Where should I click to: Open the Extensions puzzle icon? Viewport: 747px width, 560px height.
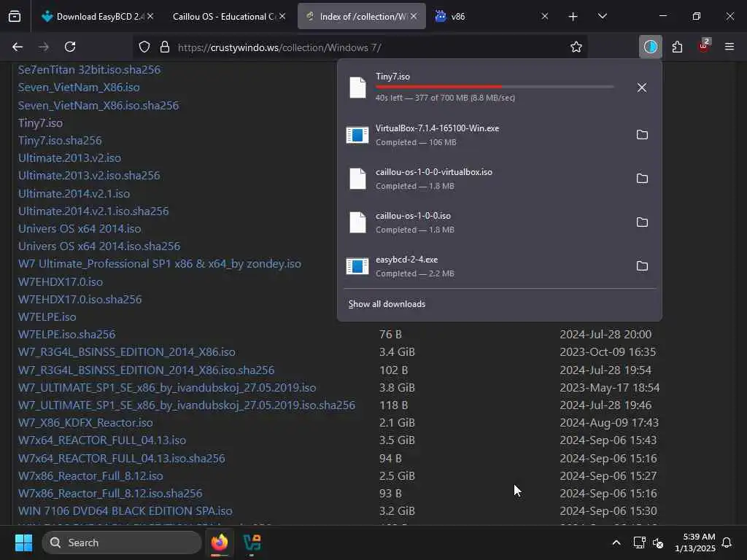677,47
